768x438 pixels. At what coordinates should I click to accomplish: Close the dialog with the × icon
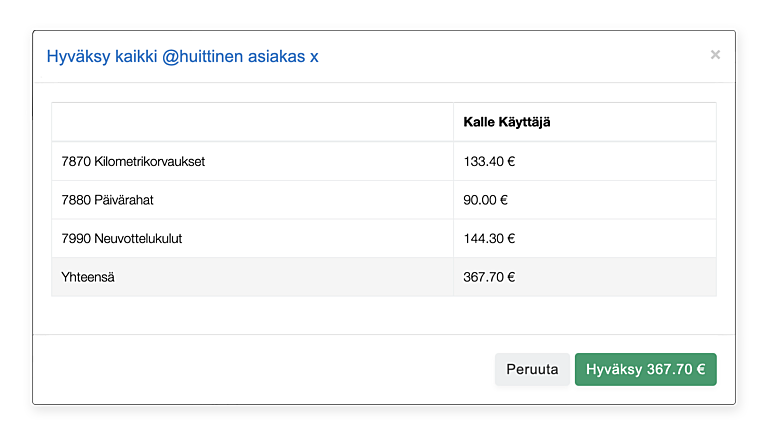[715, 55]
